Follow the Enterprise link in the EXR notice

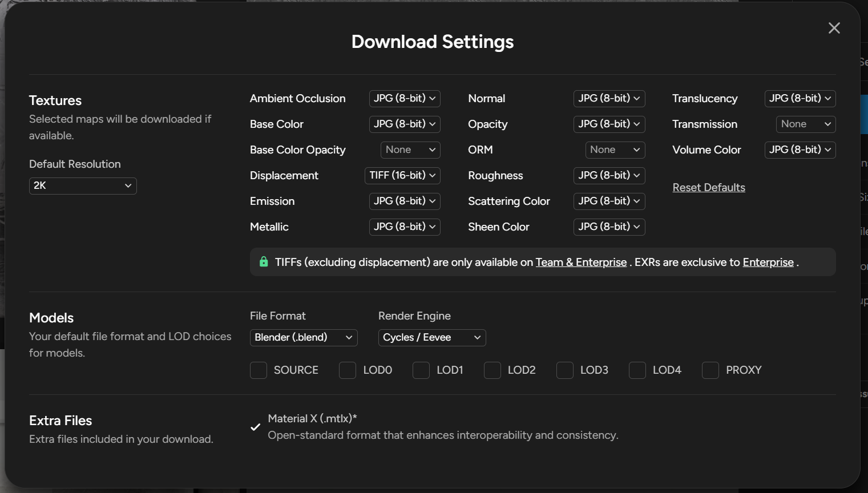[768, 262]
